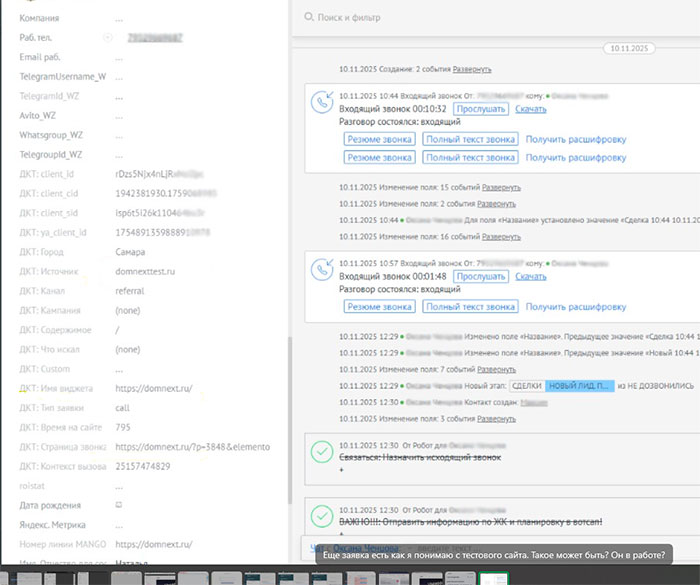This screenshot has width=700, height=585.
Task: Click the 10:57 incoming call phone icon
Action: pyautogui.click(x=322, y=270)
